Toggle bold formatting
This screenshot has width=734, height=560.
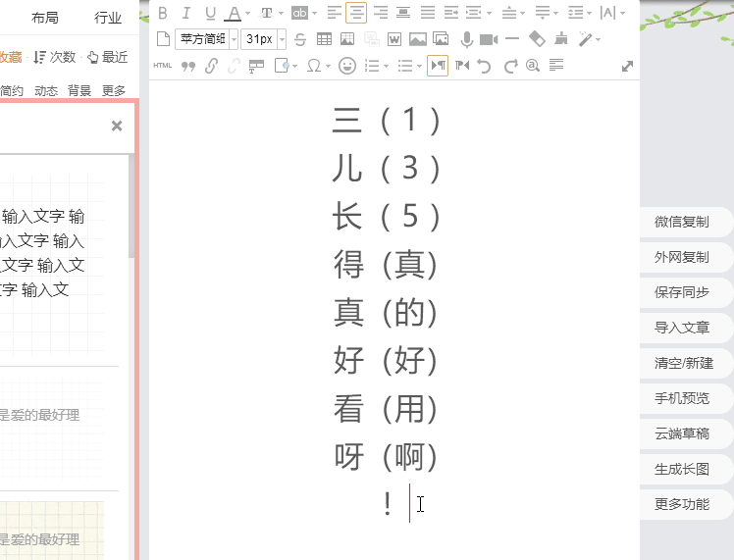pyautogui.click(x=163, y=13)
